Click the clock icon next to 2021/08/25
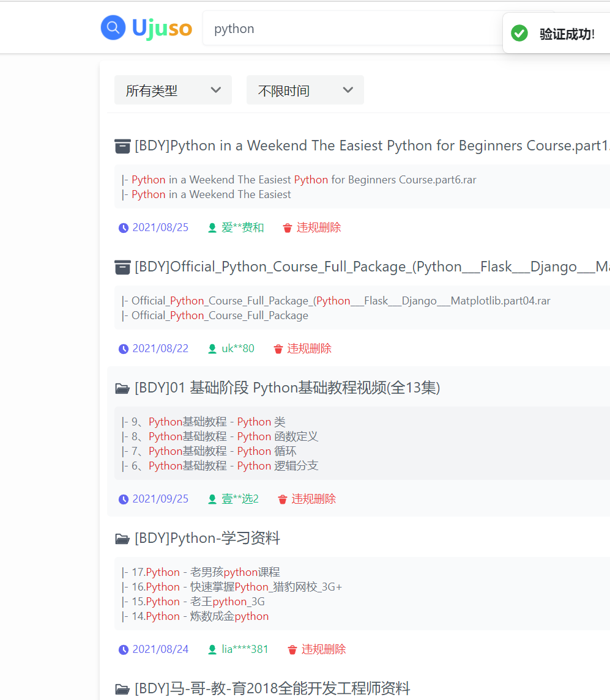The width and height of the screenshot is (610, 700). click(x=124, y=228)
